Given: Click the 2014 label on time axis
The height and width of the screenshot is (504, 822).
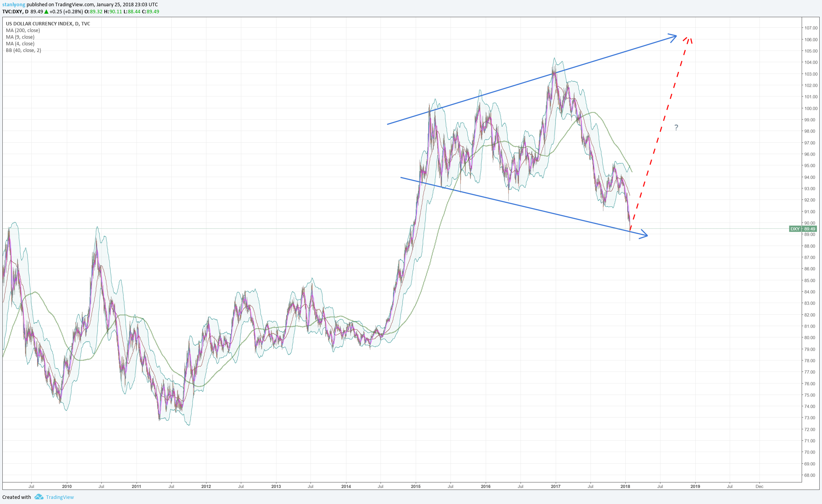Looking at the screenshot, I should pyautogui.click(x=346, y=486).
